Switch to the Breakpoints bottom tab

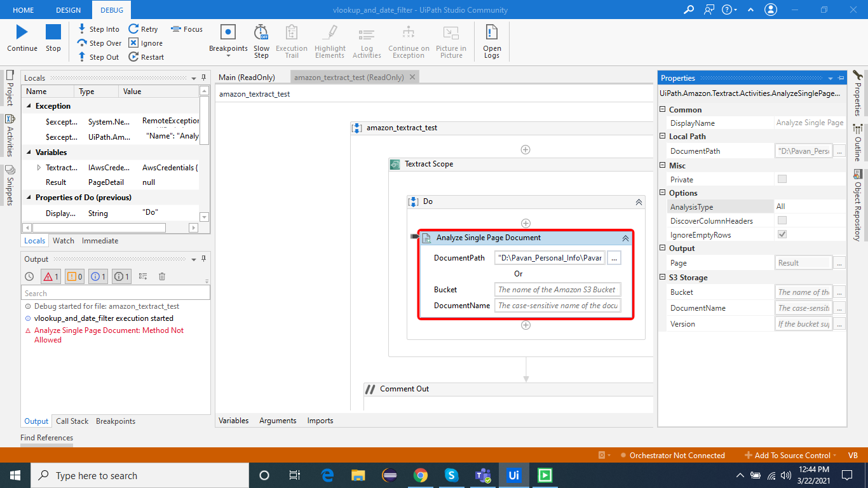(x=116, y=421)
